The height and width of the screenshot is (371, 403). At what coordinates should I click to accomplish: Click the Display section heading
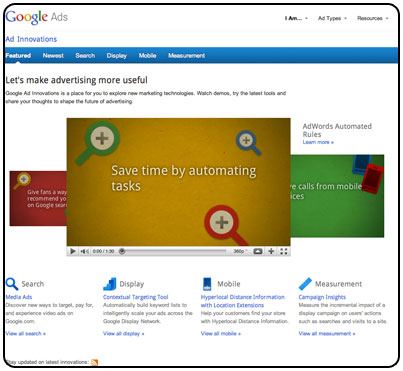click(x=132, y=284)
